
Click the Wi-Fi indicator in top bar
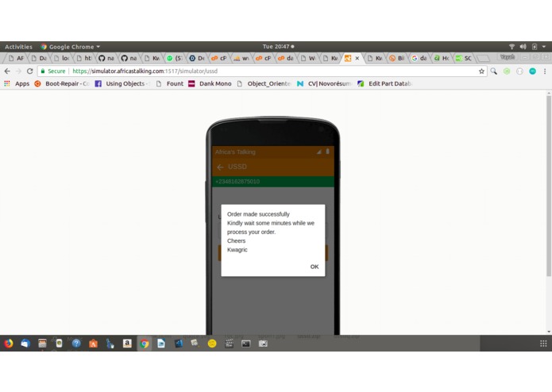coord(511,46)
